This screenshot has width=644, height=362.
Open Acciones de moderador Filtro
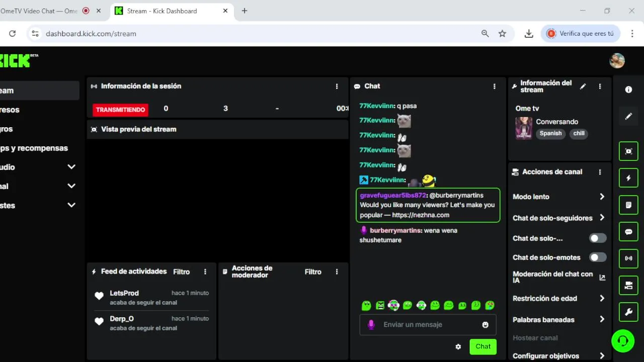tap(313, 271)
